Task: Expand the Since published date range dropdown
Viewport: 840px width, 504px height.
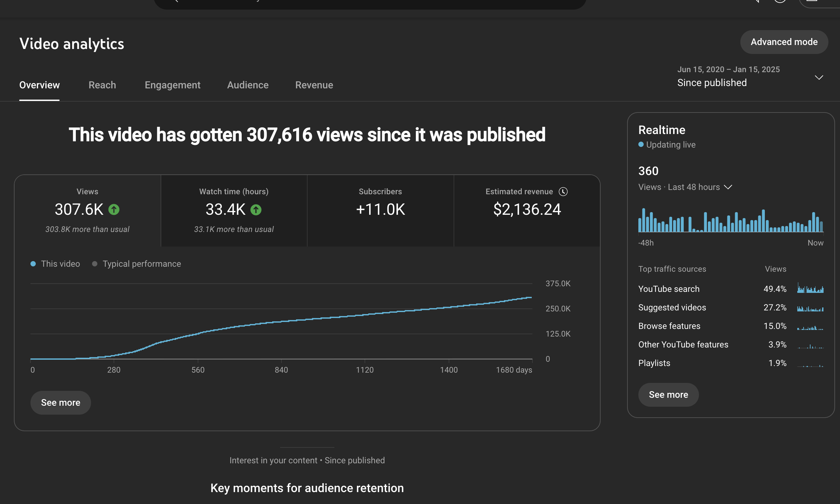Action: point(818,77)
